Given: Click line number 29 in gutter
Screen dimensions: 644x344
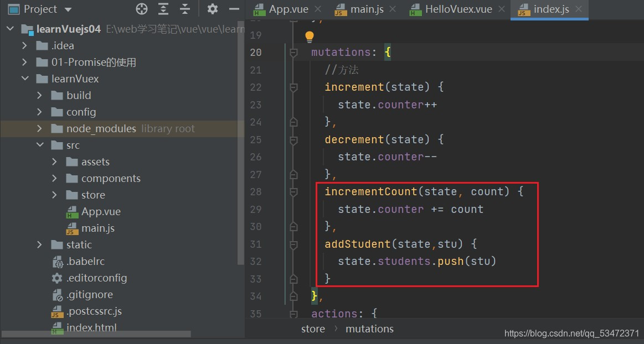Looking at the screenshot, I should 256,210.
